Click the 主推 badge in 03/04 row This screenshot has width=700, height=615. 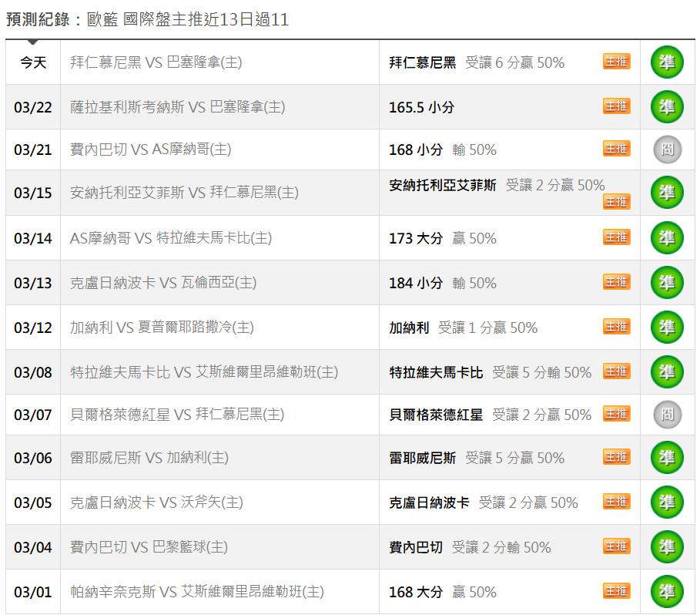(x=617, y=546)
